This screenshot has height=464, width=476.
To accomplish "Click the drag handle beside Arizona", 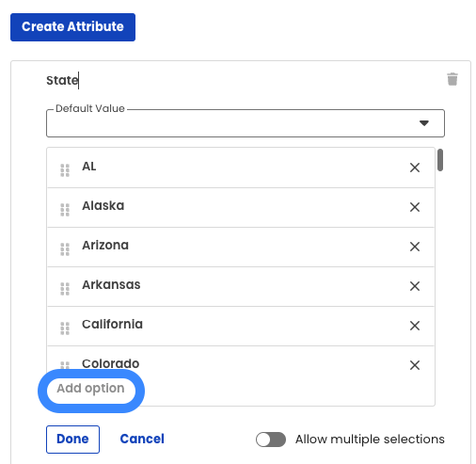I will [65, 249].
